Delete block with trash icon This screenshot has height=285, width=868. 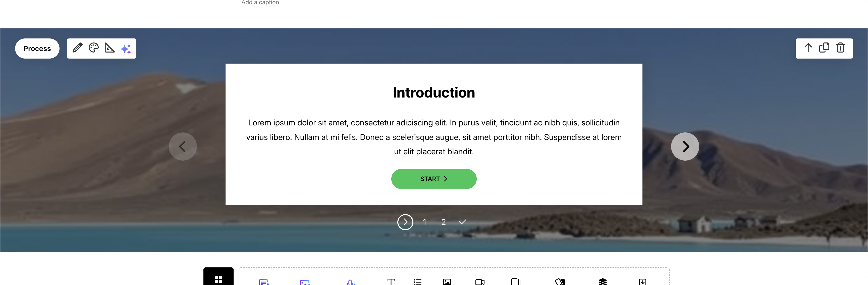pos(840,48)
